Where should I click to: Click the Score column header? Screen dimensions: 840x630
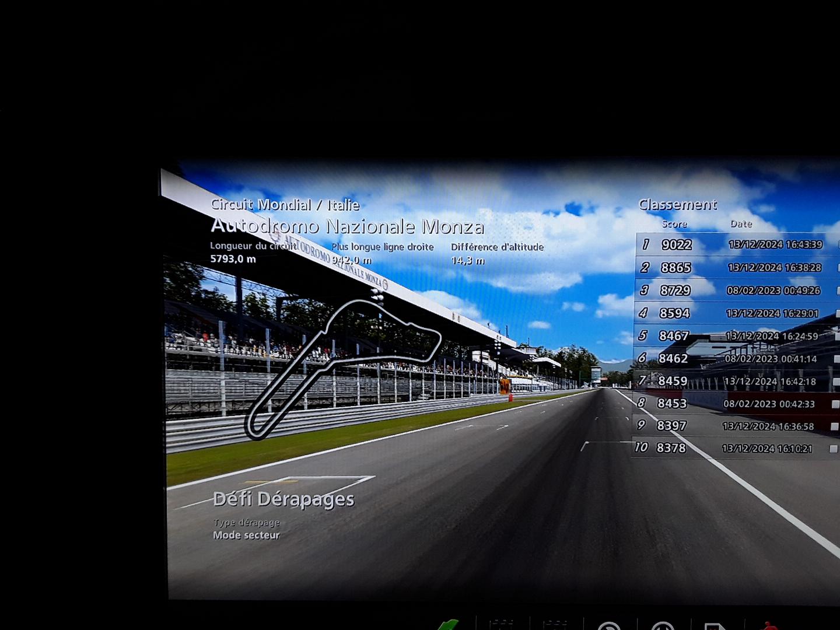[674, 224]
